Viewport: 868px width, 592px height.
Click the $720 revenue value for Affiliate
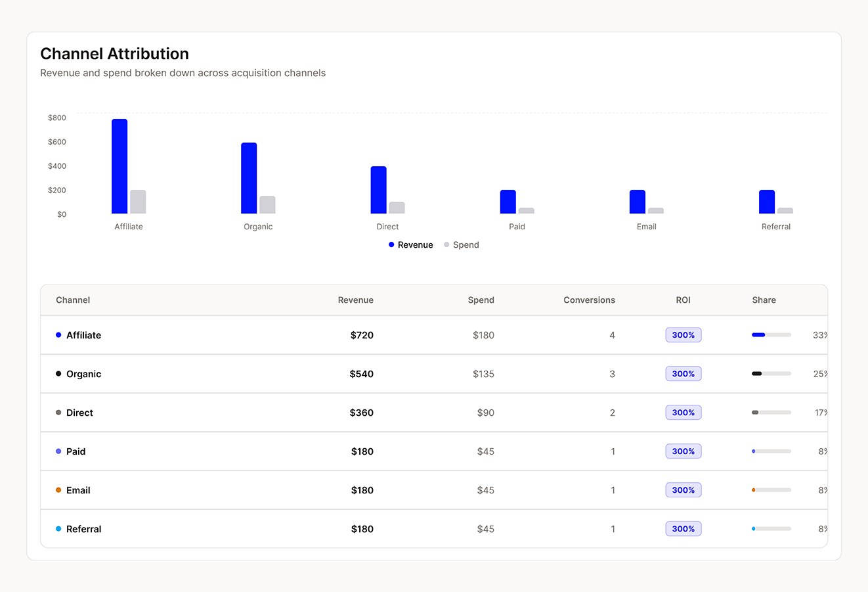click(x=362, y=335)
